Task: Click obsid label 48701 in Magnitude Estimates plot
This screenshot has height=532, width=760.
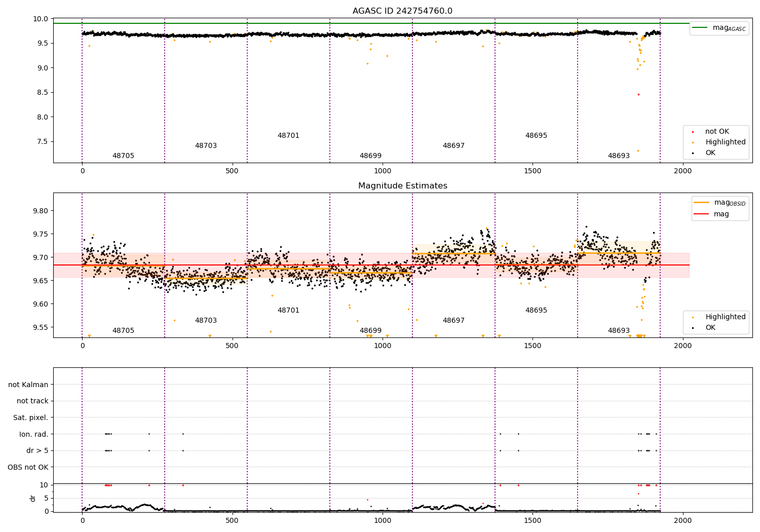Action: 288,311
